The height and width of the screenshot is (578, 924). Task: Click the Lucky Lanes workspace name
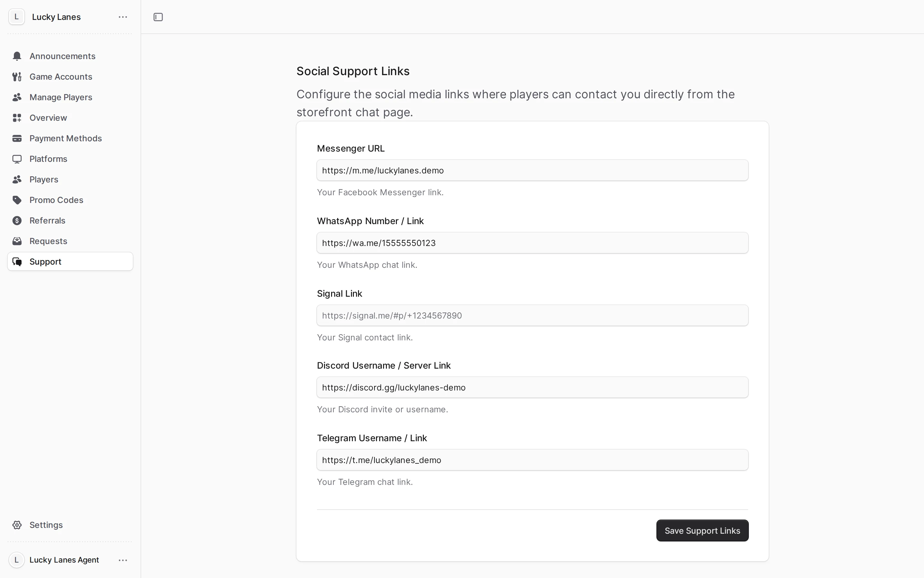[x=56, y=17]
